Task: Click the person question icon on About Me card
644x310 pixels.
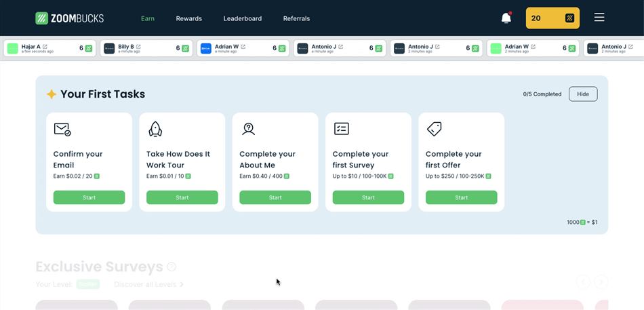Action: 248,129
